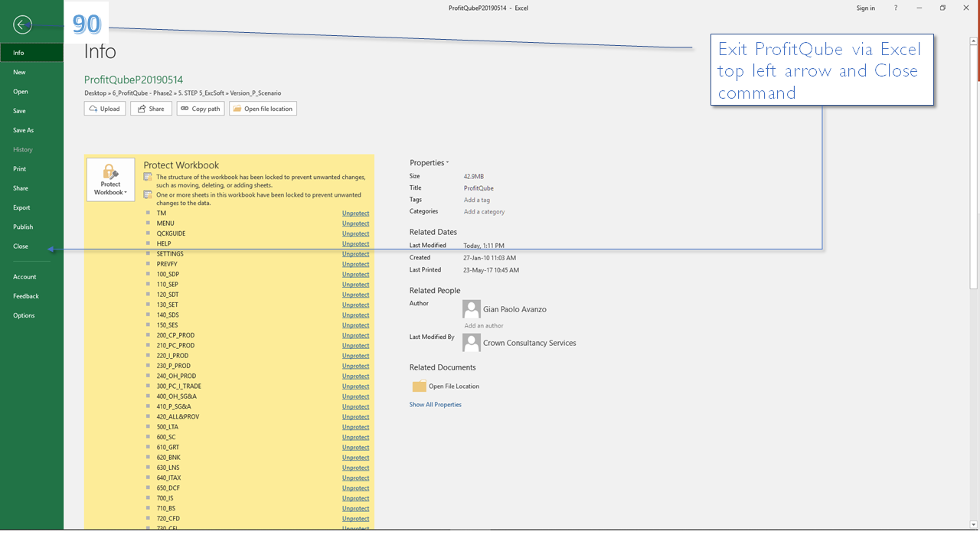This screenshot has height=551, width=980.
Task: Click the 42.9MB size value
Action: click(474, 177)
